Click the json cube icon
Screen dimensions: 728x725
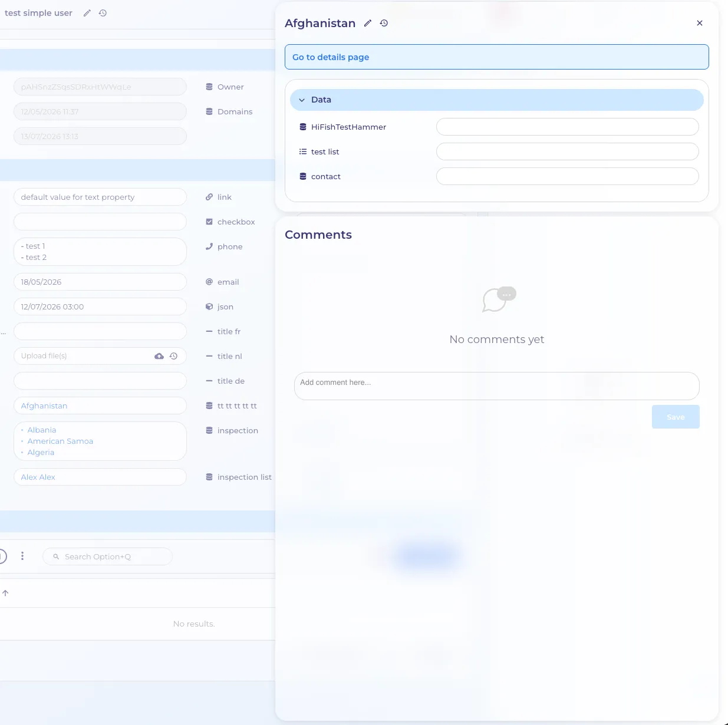(x=209, y=307)
